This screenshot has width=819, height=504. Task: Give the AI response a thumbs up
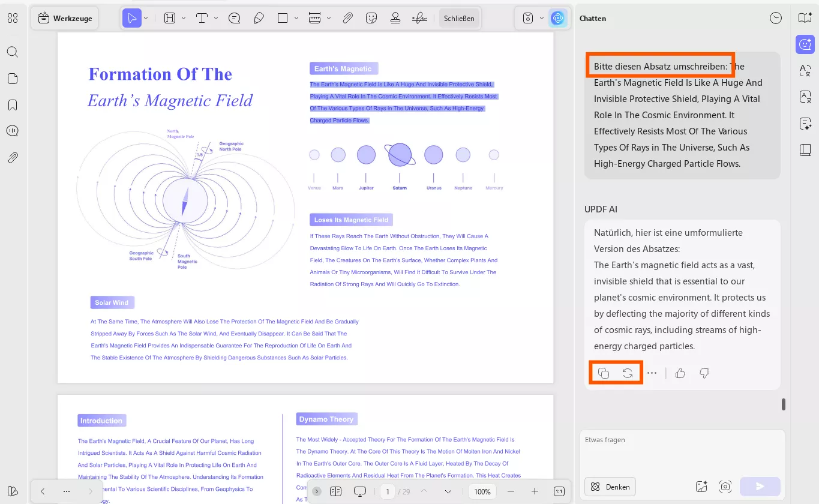pos(680,373)
